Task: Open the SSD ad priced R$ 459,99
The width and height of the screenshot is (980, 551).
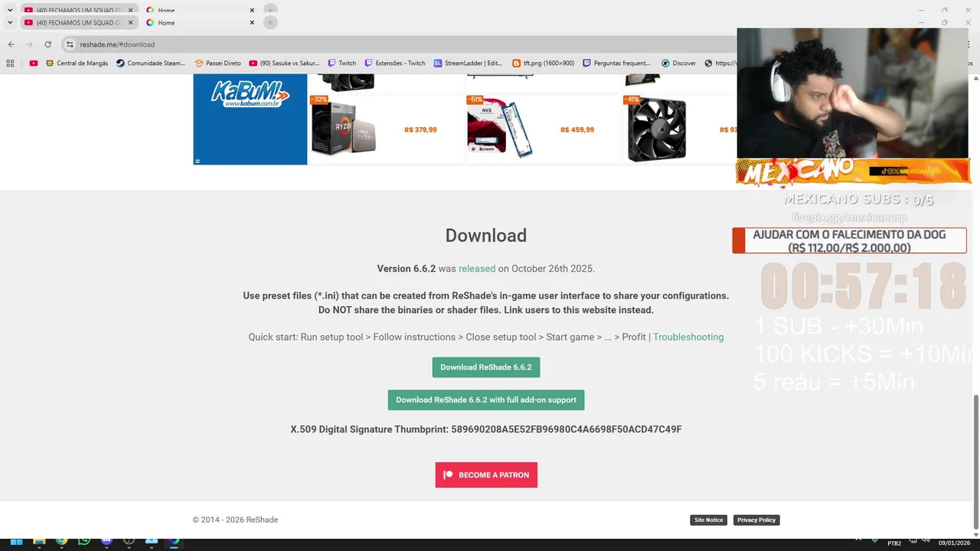Action: [543, 129]
